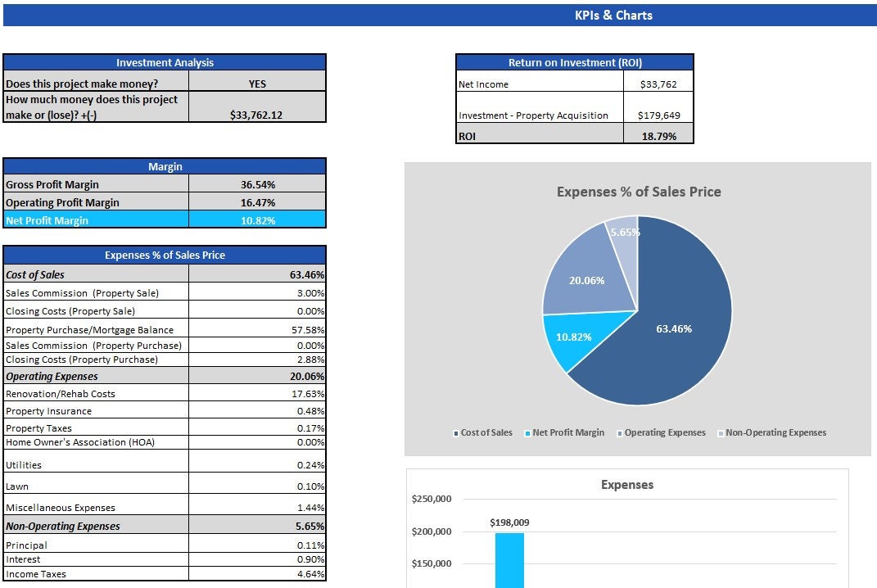Click the Margin table header
This screenshot has width=877, height=588.
165,166
